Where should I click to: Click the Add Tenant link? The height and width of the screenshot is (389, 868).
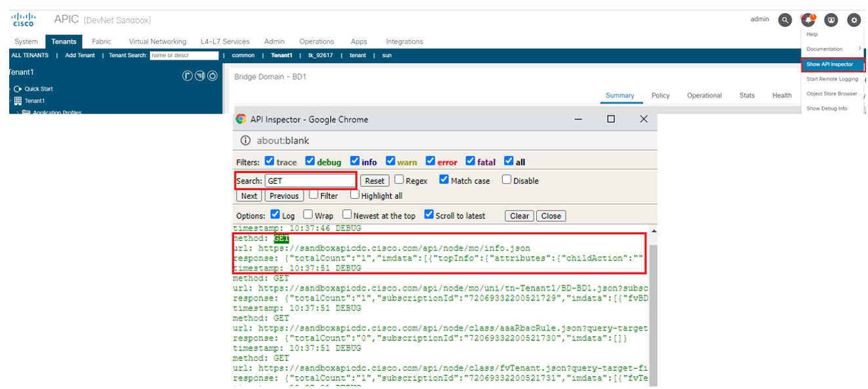click(x=80, y=55)
